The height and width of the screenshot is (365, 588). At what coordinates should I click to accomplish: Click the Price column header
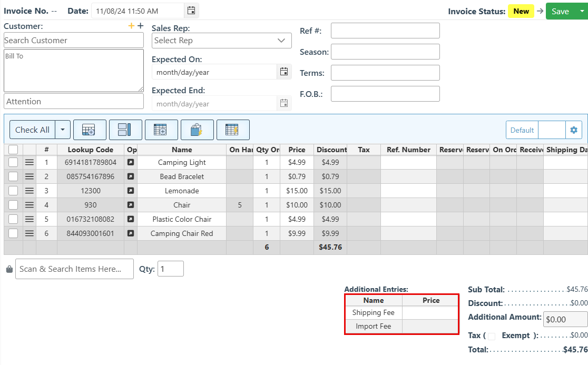pos(297,150)
